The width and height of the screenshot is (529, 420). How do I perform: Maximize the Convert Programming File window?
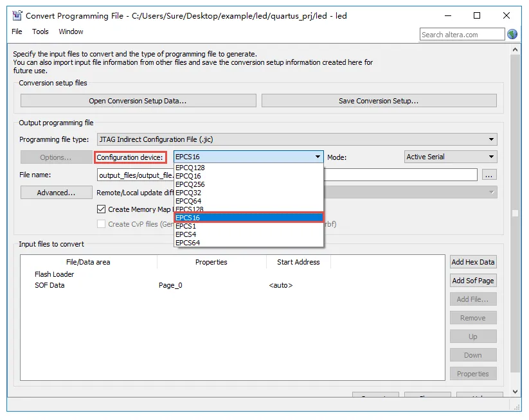(x=477, y=15)
